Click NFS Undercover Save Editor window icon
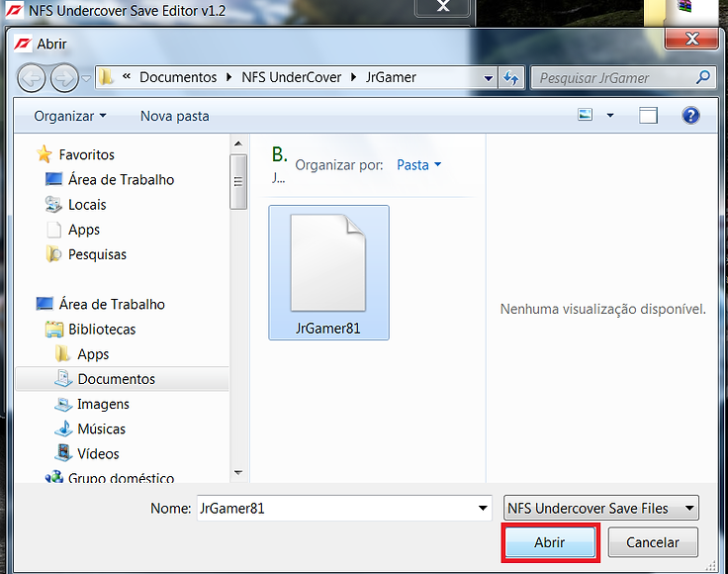Viewport: 728px width, 574px height. 14,10
